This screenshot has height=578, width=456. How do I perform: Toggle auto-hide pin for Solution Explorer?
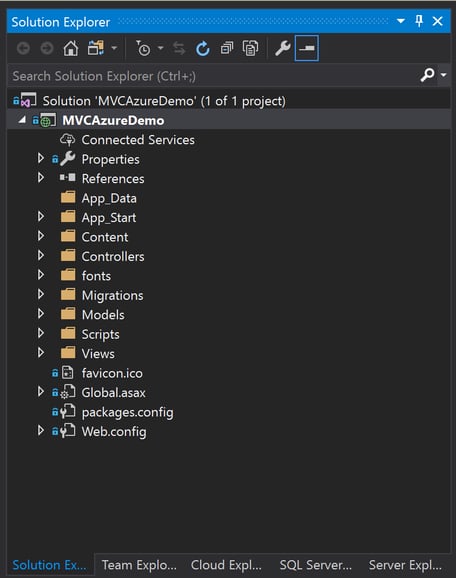(419, 21)
